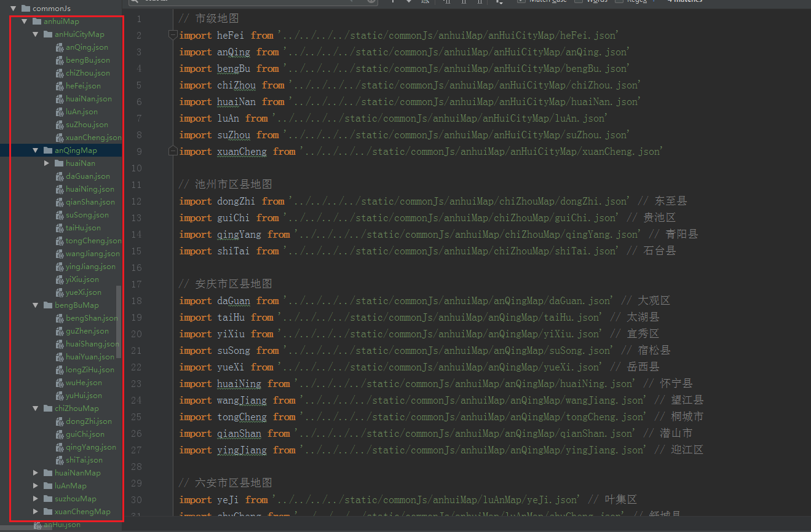The height and width of the screenshot is (532, 811).
Task: Click the suSong.json file icon
Action: click(x=60, y=215)
